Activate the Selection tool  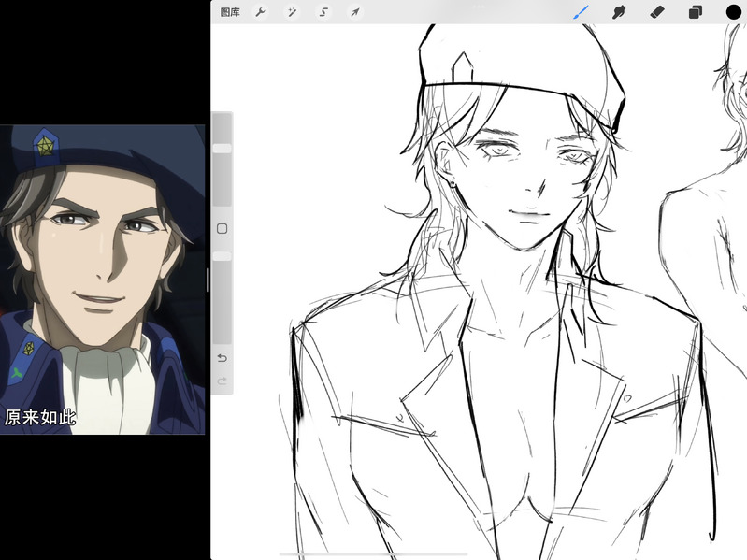pyautogui.click(x=323, y=12)
